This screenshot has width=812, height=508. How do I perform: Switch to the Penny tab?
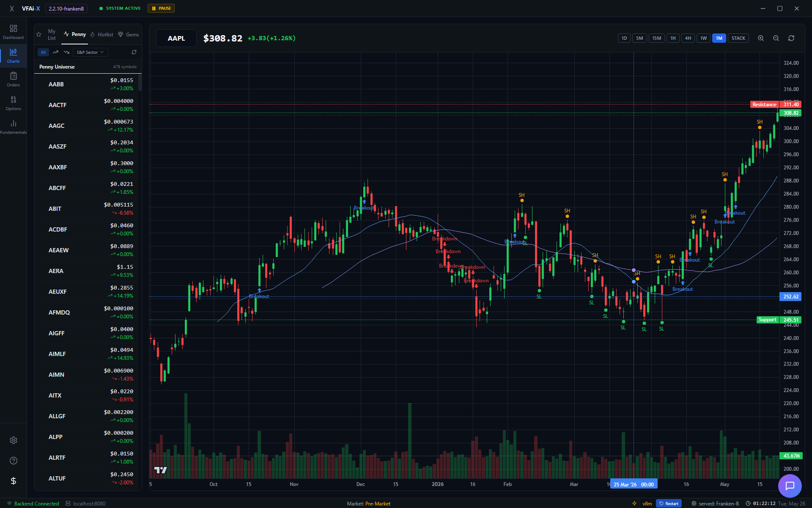pos(75,34)
